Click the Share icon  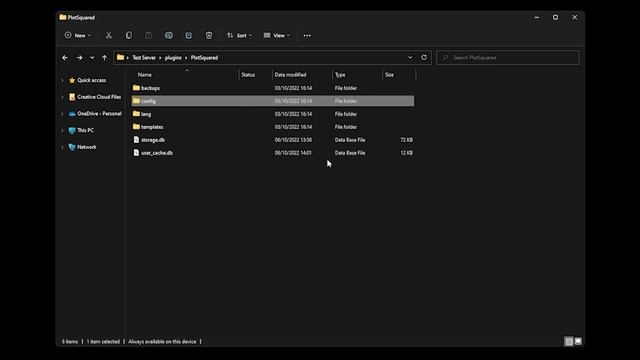coord(189,36)
